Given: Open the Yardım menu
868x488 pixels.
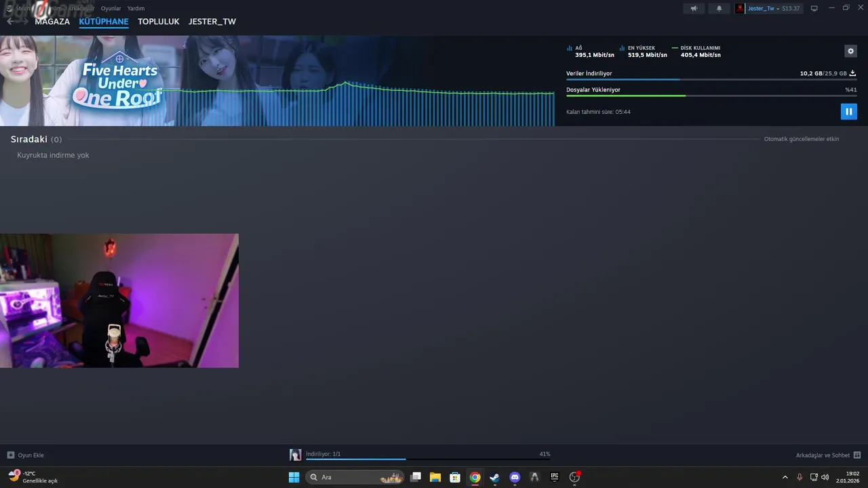Looking at the screenshot, I should (136, 8).
